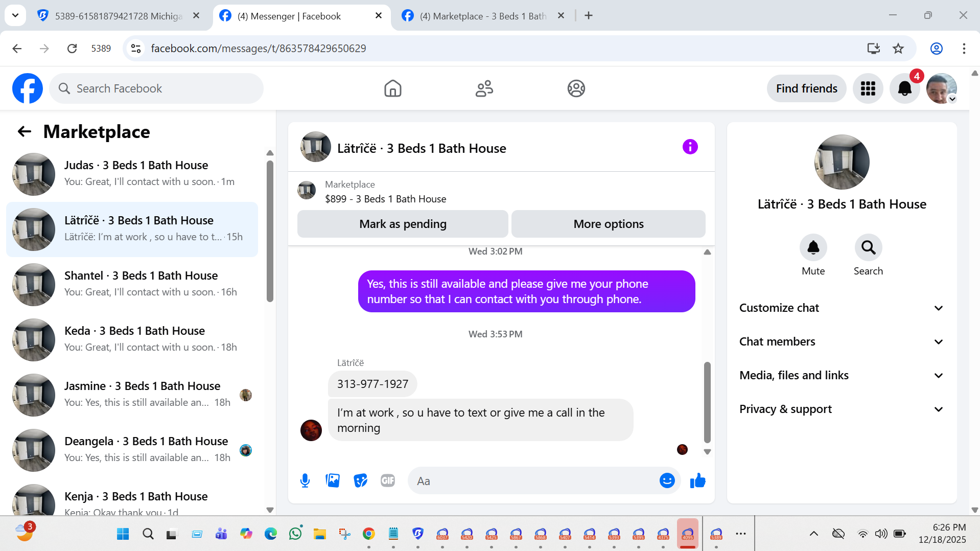Open a new browser tab
The height and width of the screenshot is (551, 980).
point(589,16)
